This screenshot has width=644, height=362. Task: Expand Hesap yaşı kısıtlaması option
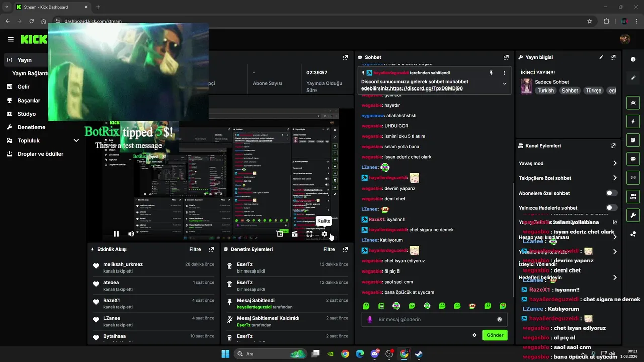567,237
